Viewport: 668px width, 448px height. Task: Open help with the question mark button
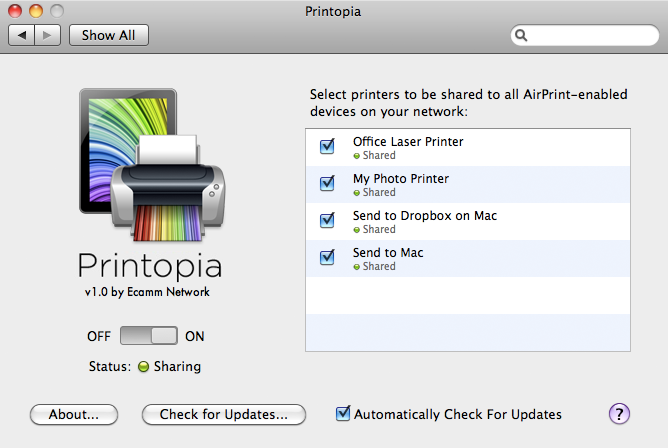click(619, 414)
